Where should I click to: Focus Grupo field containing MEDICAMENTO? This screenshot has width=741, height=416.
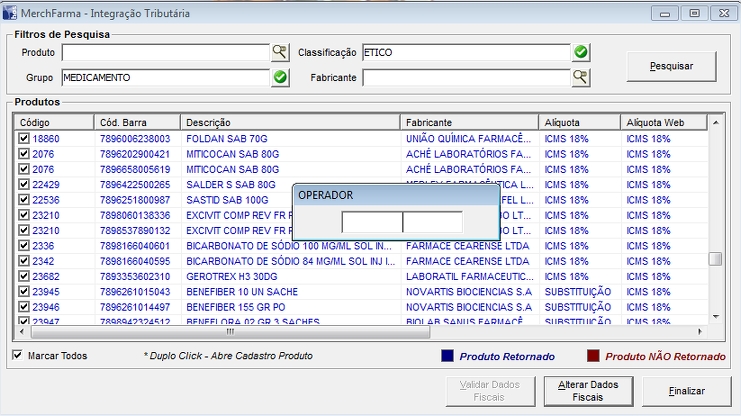point(165,78)
